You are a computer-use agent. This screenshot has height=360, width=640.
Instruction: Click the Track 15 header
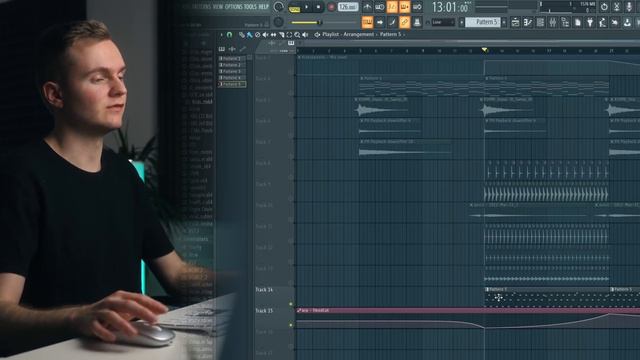[273, 318]
